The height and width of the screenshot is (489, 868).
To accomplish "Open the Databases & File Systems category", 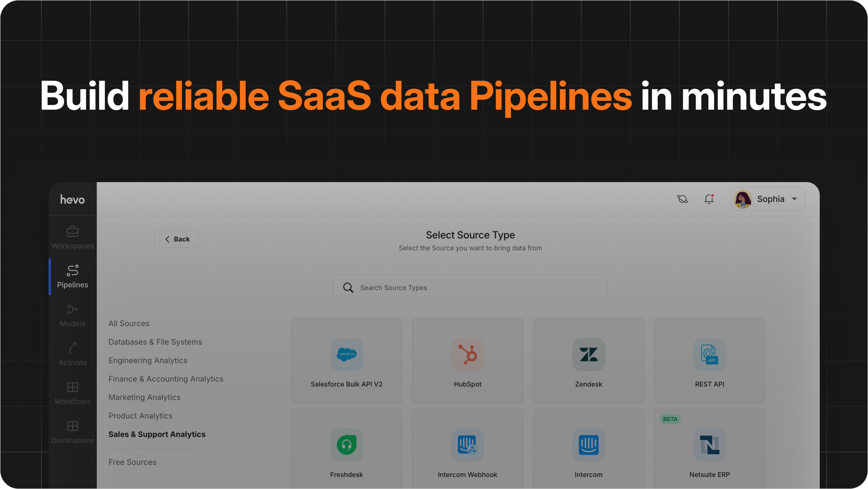I will point(155,342).
